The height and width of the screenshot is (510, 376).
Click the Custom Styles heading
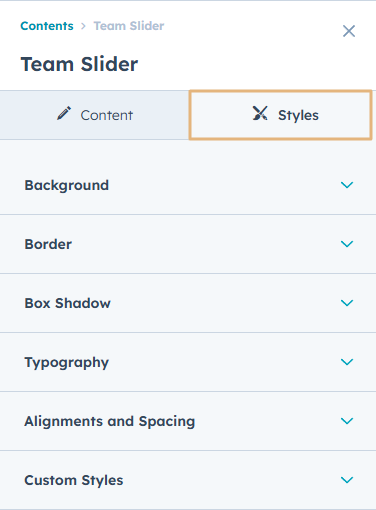[74, 480]
